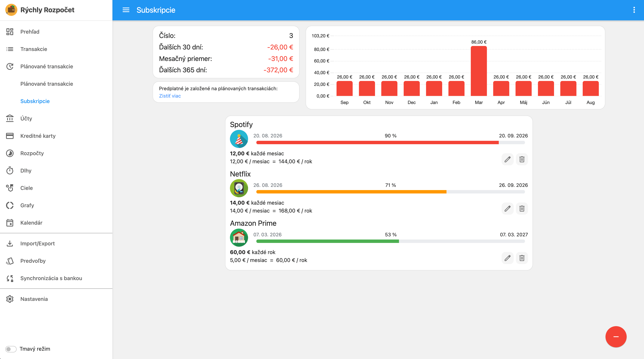Viewport: 644px width, 359px height.
Task: Edit the Amazon Prime subscription pencil icon
Action: [x=507, y=258]
